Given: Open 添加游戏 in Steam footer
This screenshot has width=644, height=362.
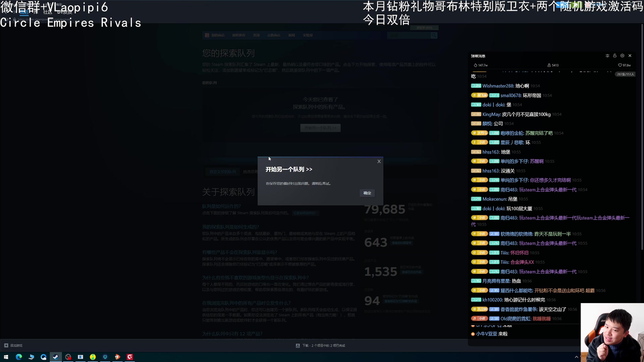Looking at the screenshot, I should click(x=16, y=345).
